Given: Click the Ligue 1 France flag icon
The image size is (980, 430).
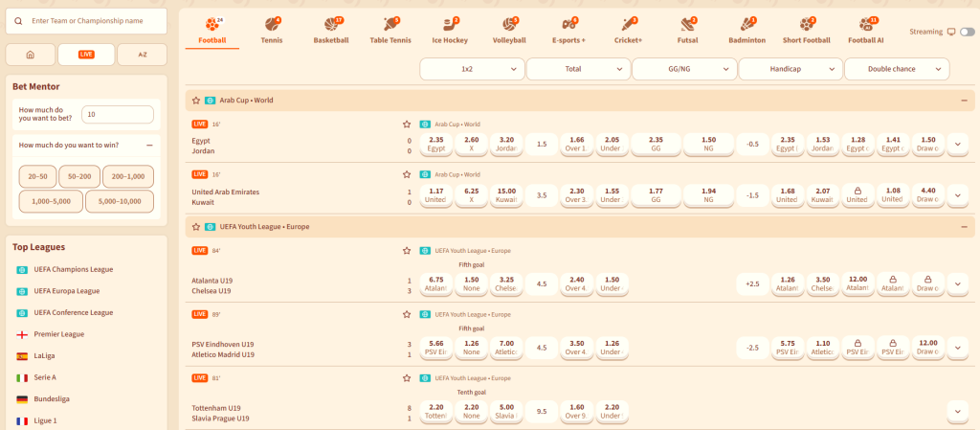Looking at the screenshot, I should 22,420.
